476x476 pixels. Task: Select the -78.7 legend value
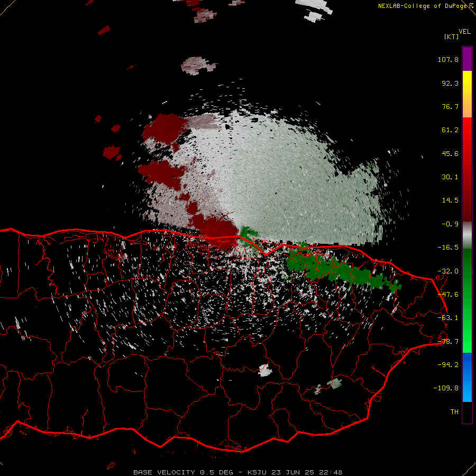[x=448, y=342]
